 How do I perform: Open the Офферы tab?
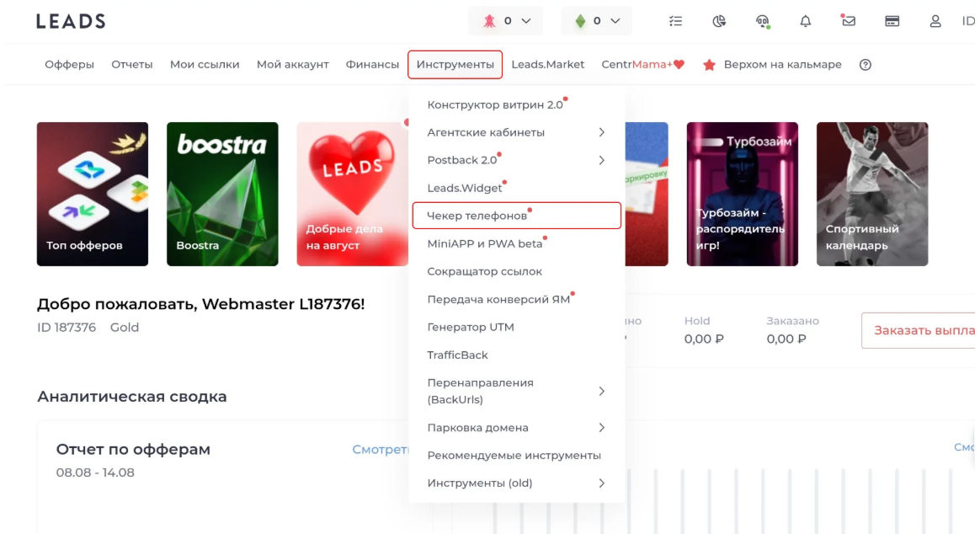click(x=69, y=64)
